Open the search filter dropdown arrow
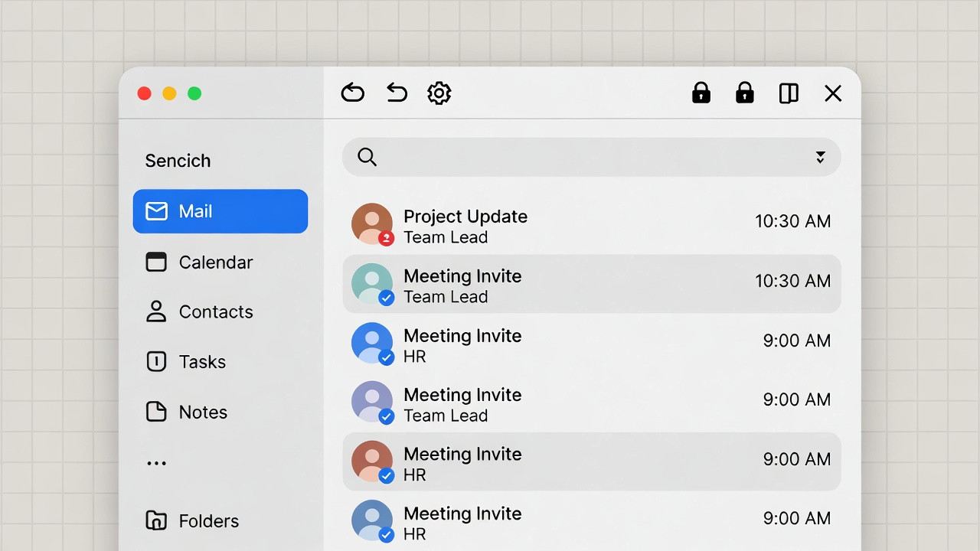Screen dimensions: 980x551 [820, 157]
